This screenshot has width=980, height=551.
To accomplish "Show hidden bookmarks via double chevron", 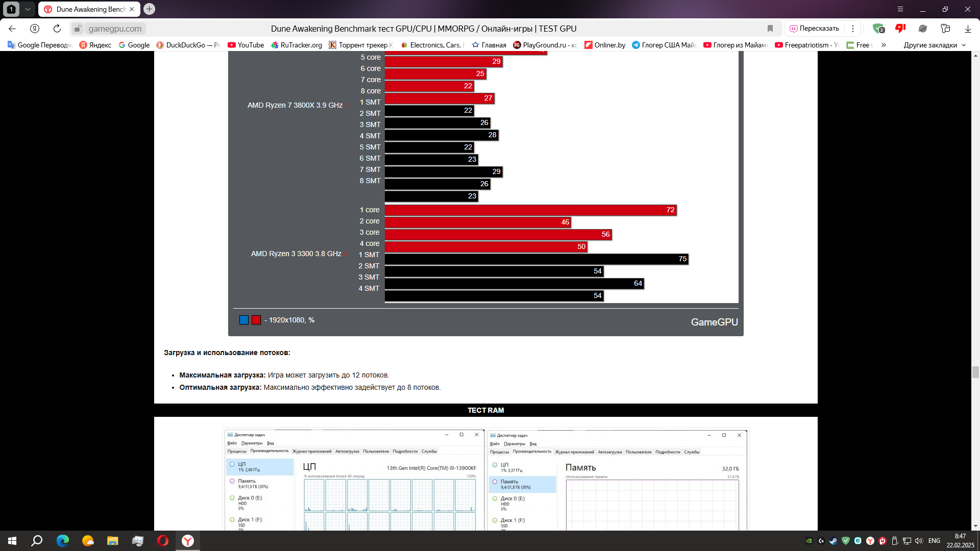I will click(884, 45).
